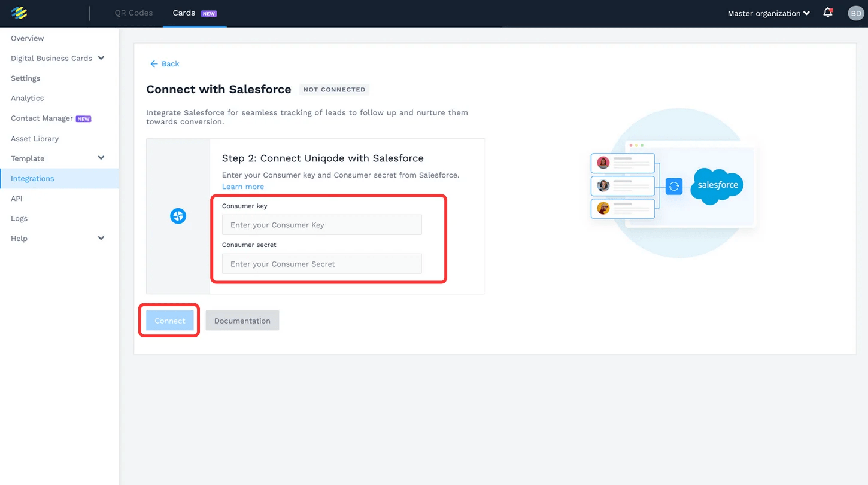This screenshot has height=485, width=868.
Task: Open the Master organization dropdown
Action: pos(768,13)
